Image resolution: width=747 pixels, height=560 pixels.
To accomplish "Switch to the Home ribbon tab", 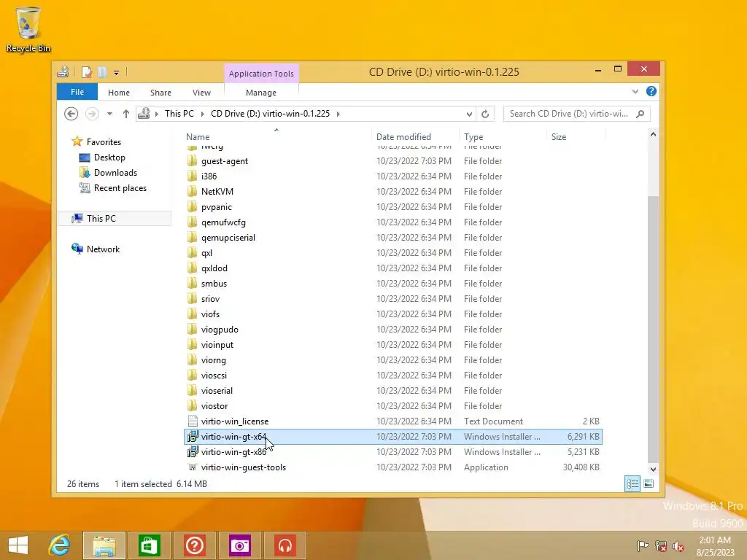I will (x=119, y=93).
